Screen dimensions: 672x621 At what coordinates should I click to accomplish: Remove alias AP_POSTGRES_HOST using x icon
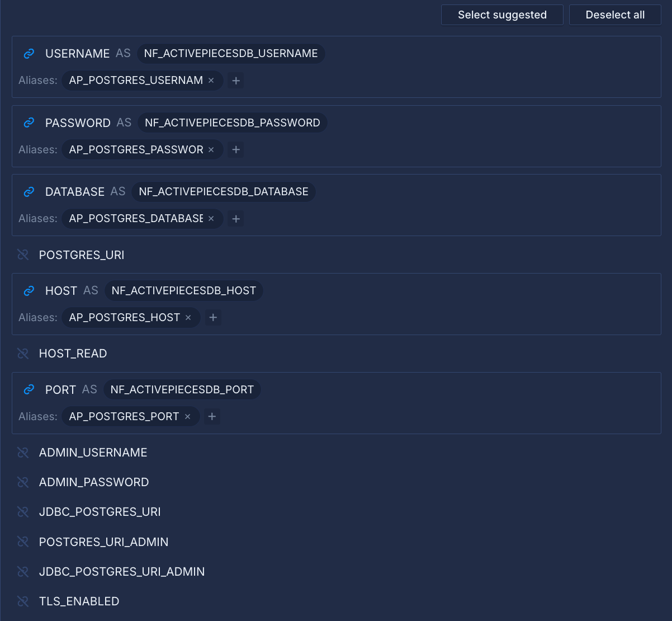click(188, 318)
